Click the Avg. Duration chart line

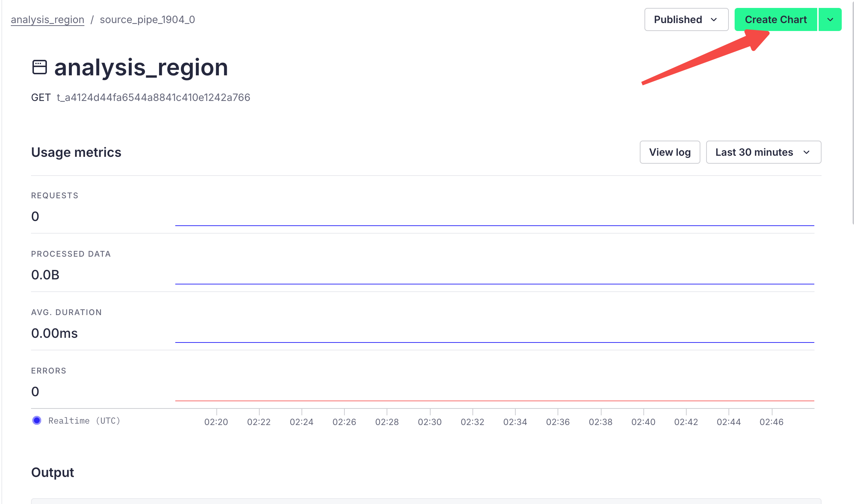point(494,342)
